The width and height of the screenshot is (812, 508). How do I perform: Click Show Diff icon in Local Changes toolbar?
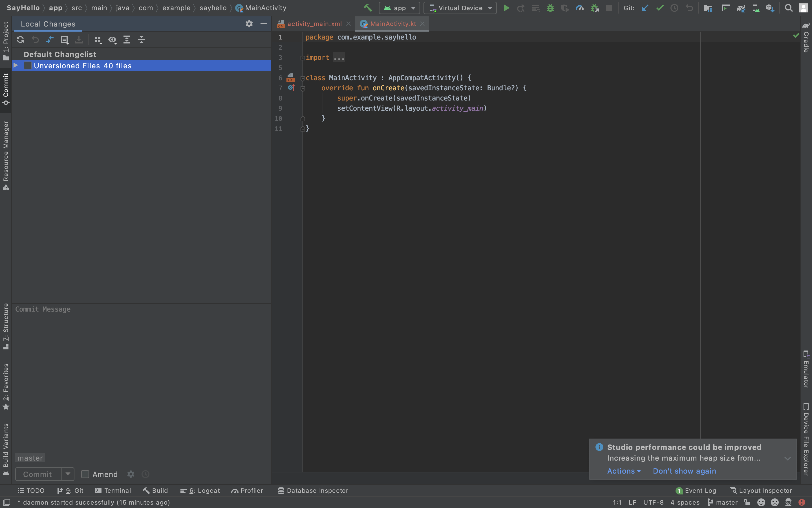tap(50, 40)
